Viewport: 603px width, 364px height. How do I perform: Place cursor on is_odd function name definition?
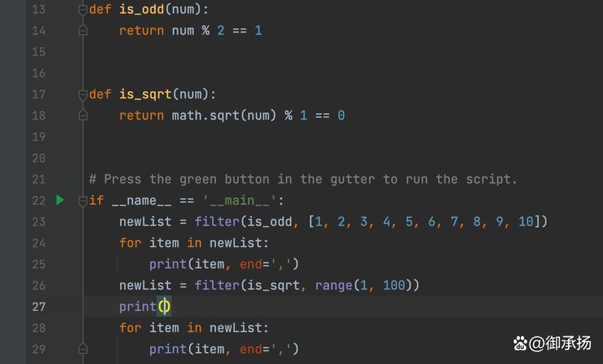tap(141, 9)
